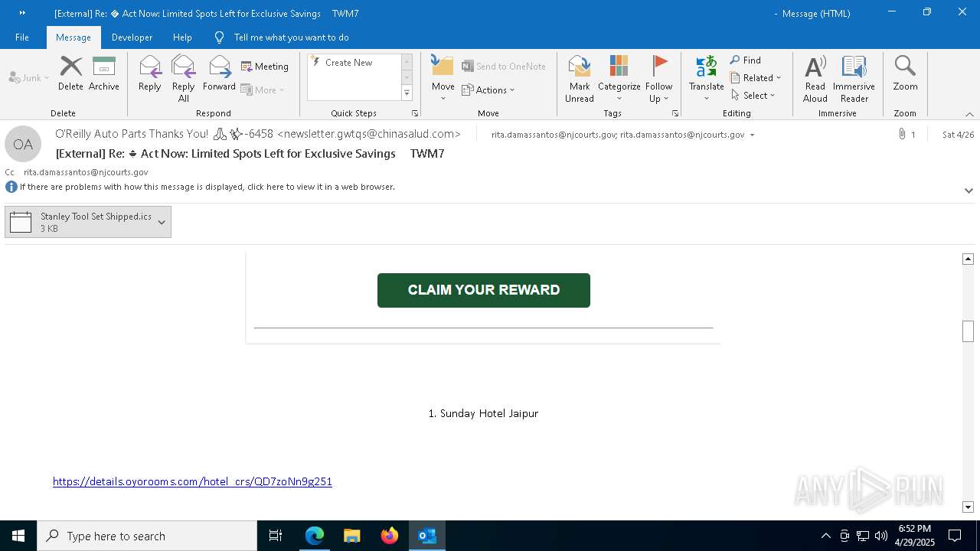980x551 pixels.
Task: Archive the current message
Action: tap(103, 73)
